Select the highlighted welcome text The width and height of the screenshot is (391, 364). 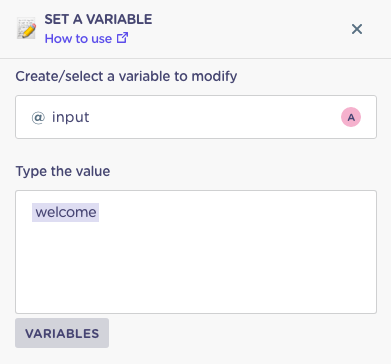pyautogui.click(x=66, y=212)
